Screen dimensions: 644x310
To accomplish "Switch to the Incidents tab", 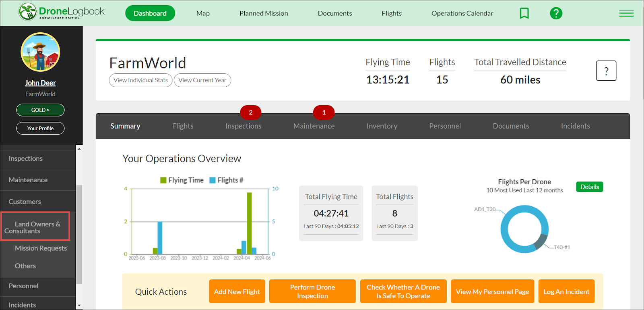I will [x=575, y=126].
